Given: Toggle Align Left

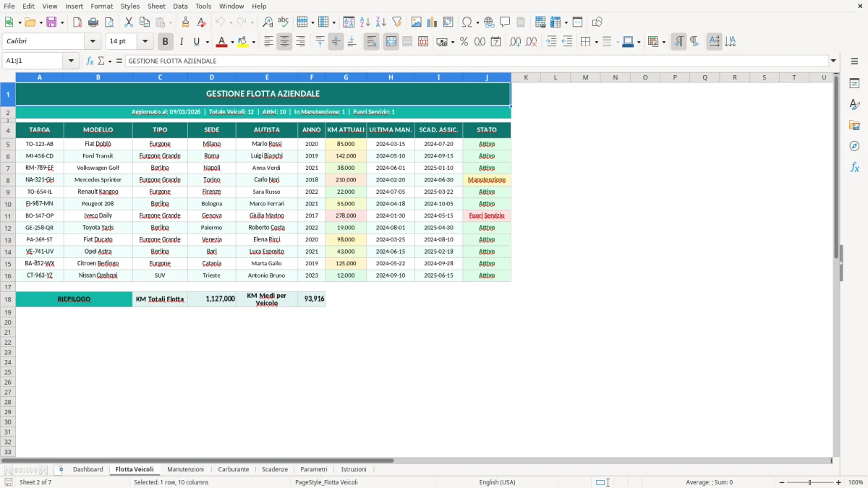Looking at the screenshot, I should [x=268, y=42].
